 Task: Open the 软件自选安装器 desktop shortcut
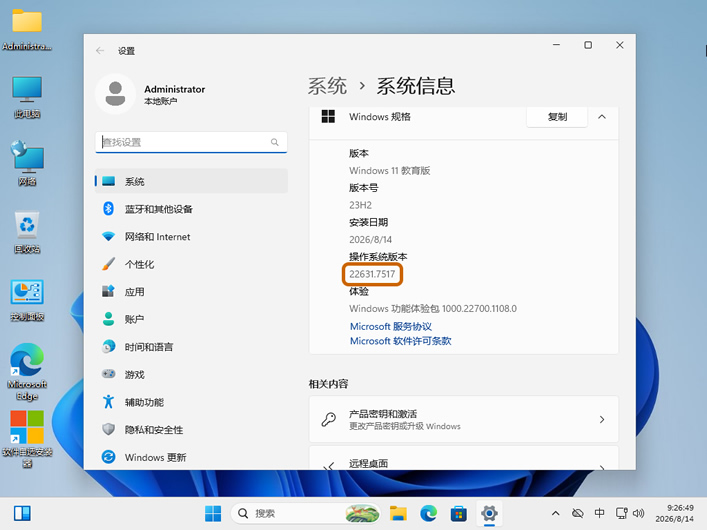coord(27,438)
